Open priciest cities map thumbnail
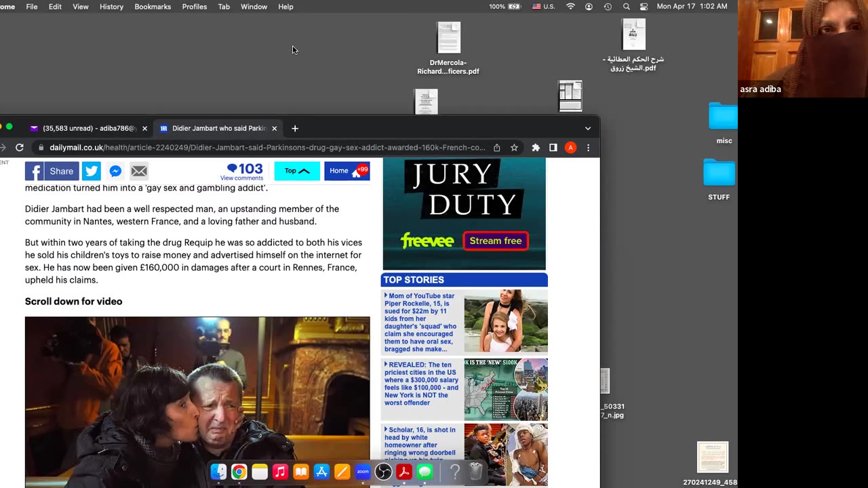Viewport: 868px width, 488px height. (506, 389)
